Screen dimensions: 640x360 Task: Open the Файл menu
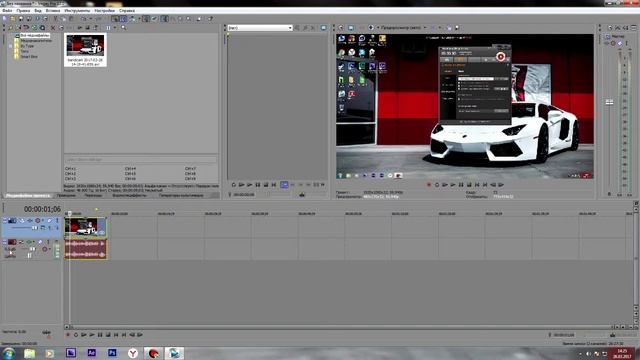[x=7, y=11]
